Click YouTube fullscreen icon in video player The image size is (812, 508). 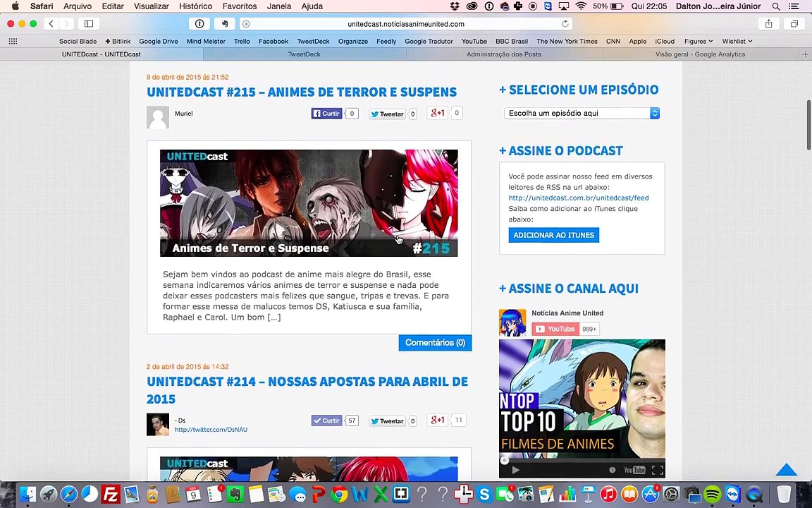(x=657, y=470)
